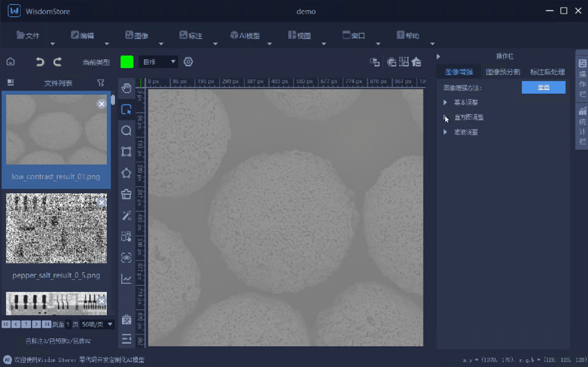Click the home icon in the toolbar
The height and width of the screenshot is (367, 588).
10,62
